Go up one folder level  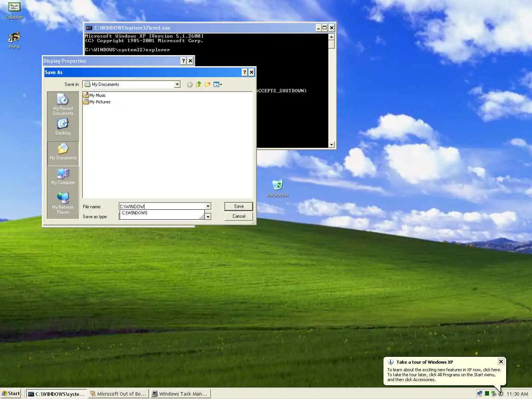pyautogui.click(x=198, y=84)
